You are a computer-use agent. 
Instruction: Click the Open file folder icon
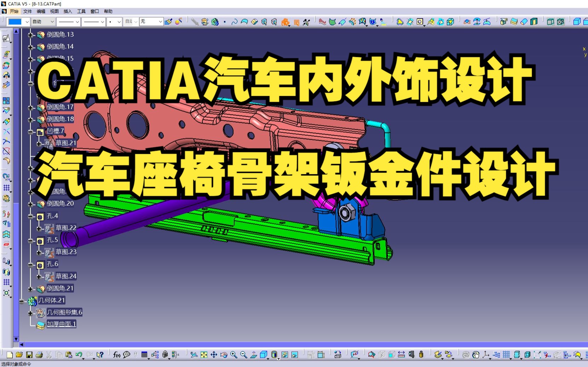pyautogui.click(x=19, y=355)
